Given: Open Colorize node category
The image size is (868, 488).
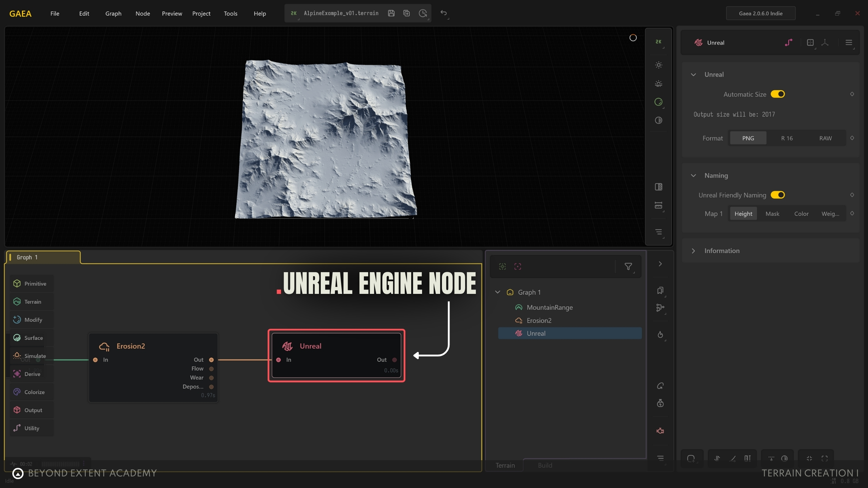Looking at the screenshot, I should click(x=31, y=392).
